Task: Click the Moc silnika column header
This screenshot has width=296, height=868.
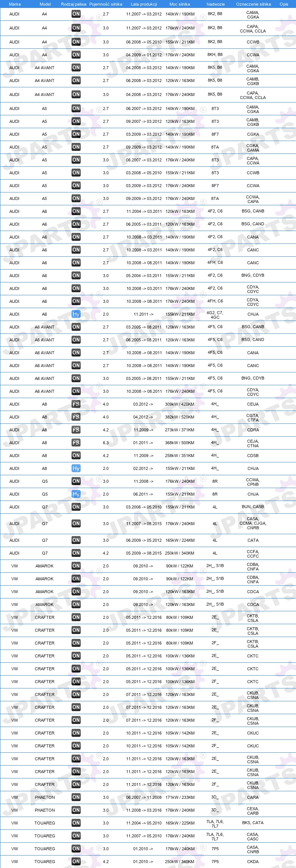Action: pyautogui.click(x=180, y=4)
